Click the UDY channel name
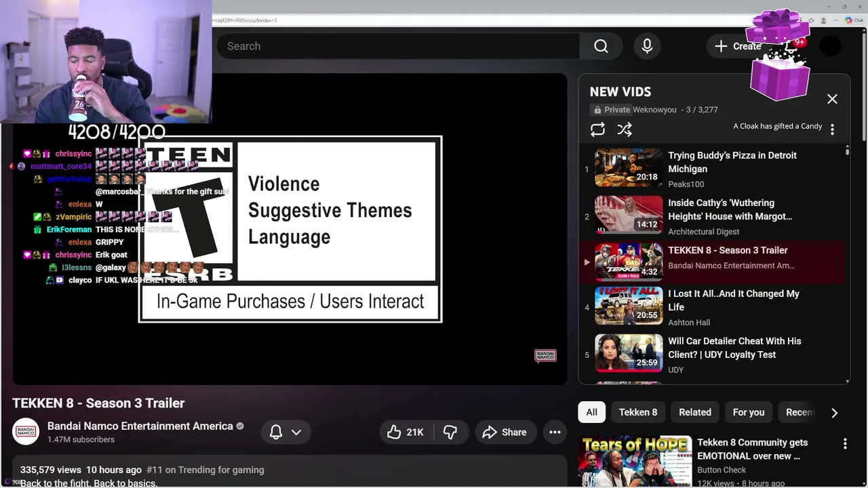Image resolution: width=868 pixels, height=488 pixels. [x=675, y=370]
